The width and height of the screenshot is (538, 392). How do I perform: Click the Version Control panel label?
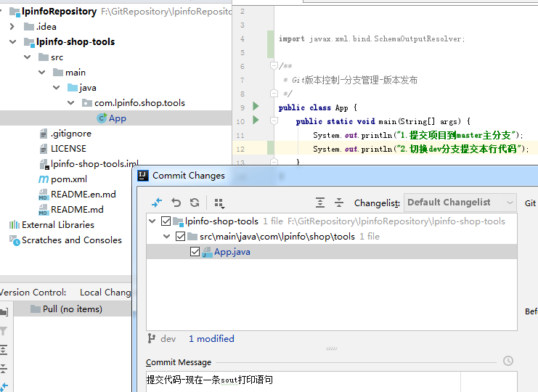[x=33, y=293]
